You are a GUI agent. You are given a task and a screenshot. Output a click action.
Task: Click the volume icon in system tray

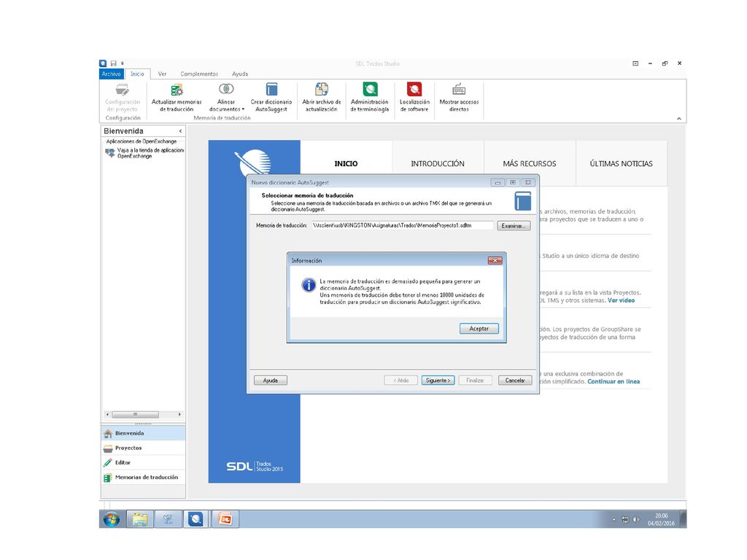pos(636,519)
